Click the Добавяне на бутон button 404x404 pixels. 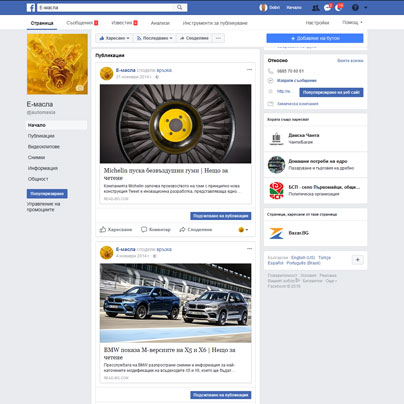(x=315, y=38)
